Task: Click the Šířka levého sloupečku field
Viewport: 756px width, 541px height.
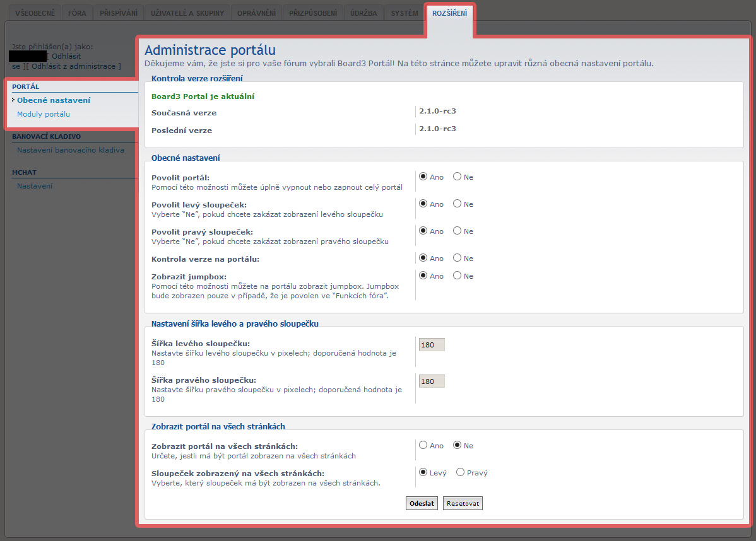Action: point(432,345)
